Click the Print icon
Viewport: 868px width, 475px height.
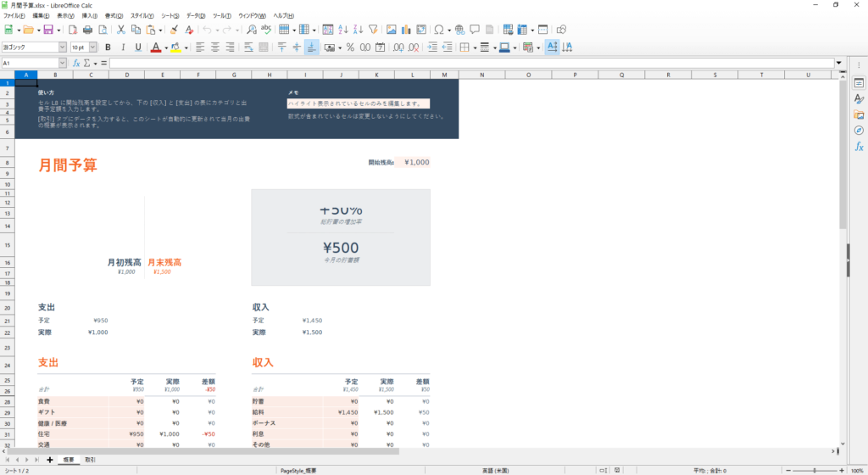click(x=87, y=30)
